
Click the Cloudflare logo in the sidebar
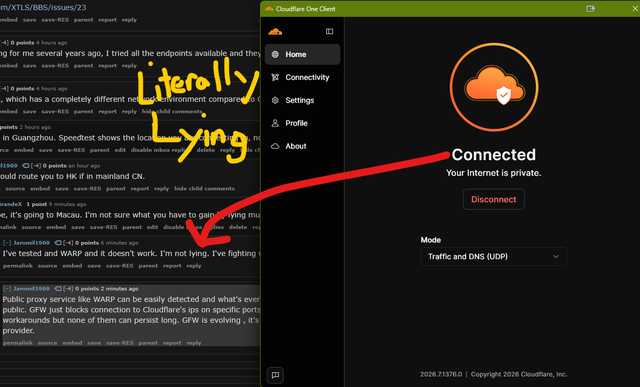click(275, 31)
